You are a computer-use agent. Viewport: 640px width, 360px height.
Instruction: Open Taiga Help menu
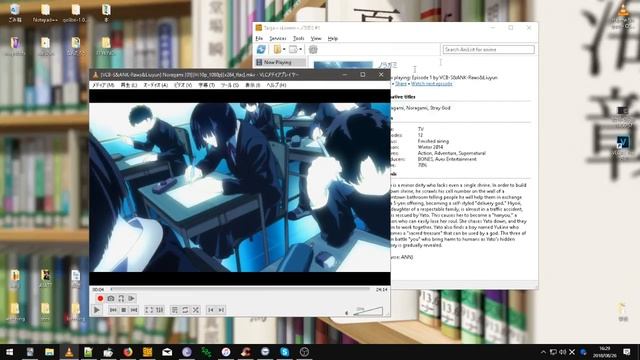coord(333,38)
